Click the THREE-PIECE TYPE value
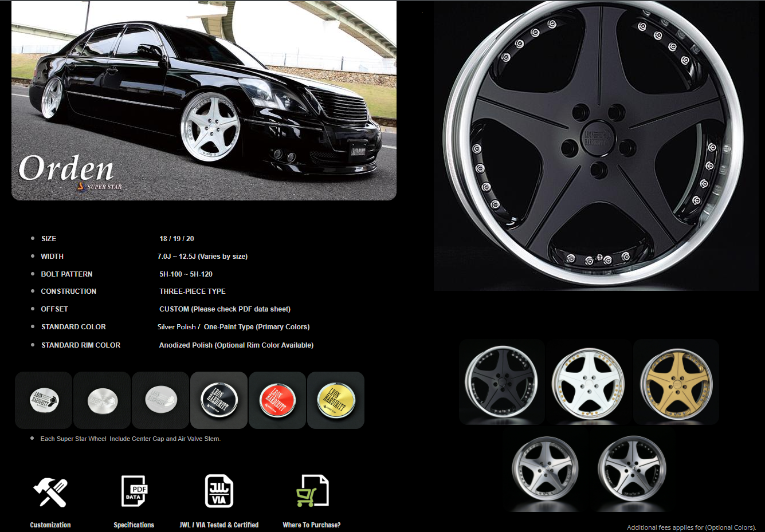Viewport: 765px width, 532px height. pos(193,291)
